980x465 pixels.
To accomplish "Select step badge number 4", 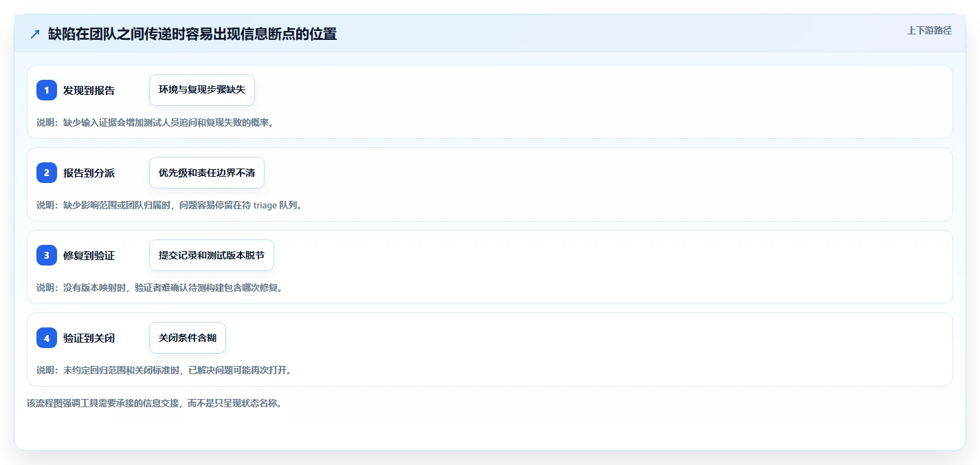I will [47, 338].
